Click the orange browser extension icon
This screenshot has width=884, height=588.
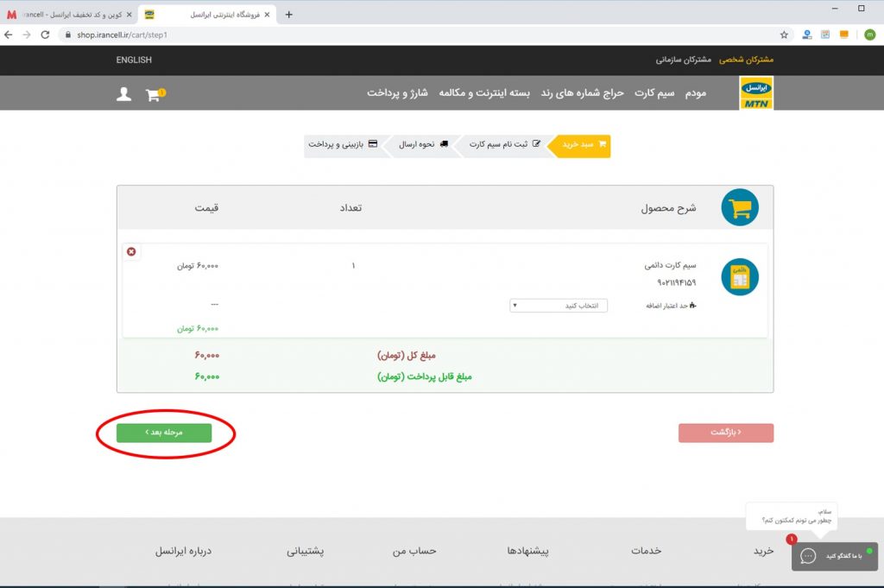(844, 35)
